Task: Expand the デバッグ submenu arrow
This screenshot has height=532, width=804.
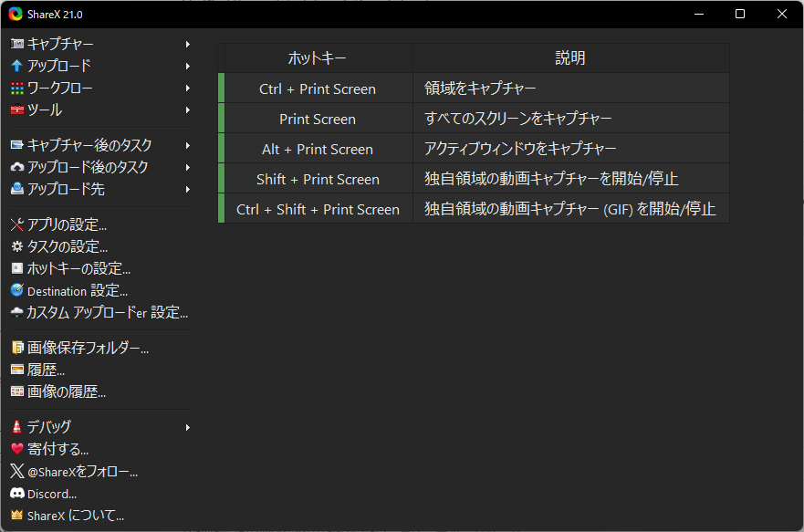Action: tap(188, 427)
